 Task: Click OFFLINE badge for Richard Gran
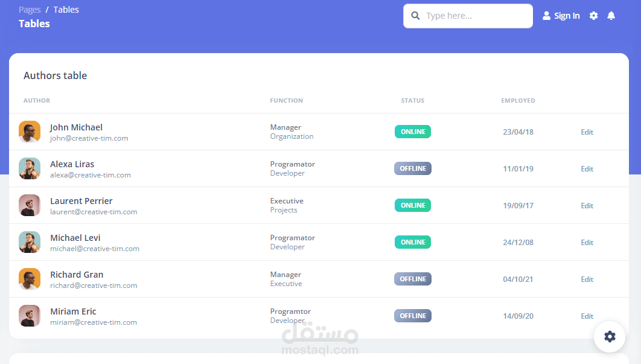[x=413, y=279]
